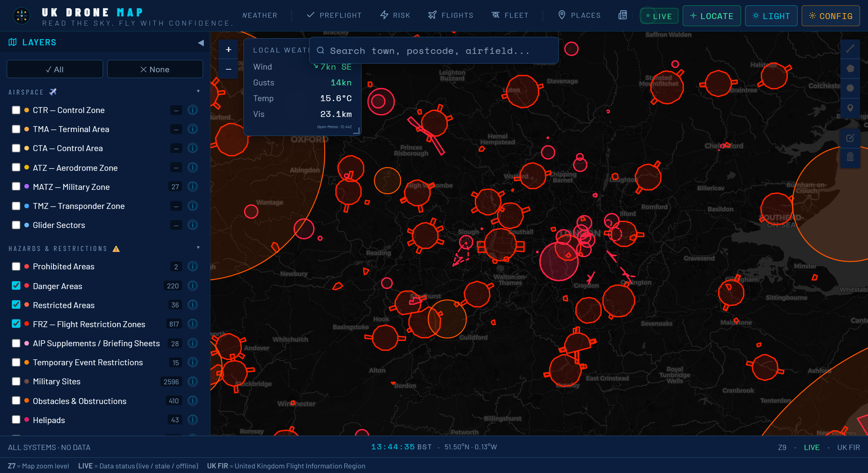
Task: Click the Military Sites count 2596
Action: (171, 382)
